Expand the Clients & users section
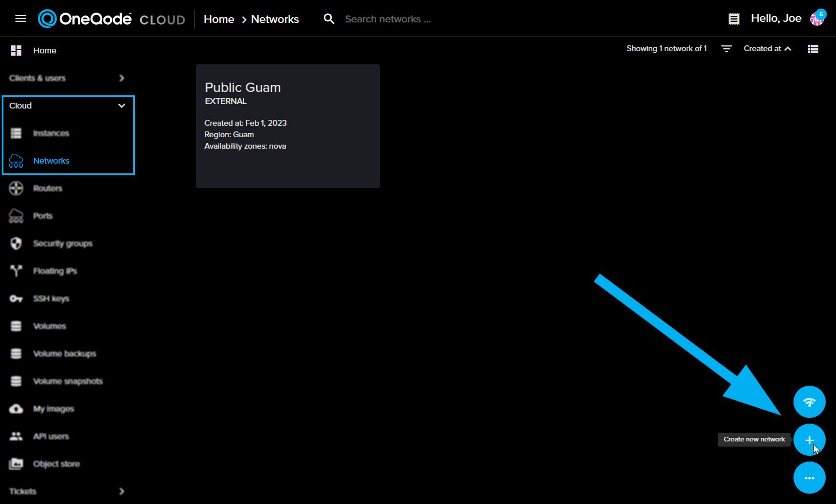 (121, 77)
